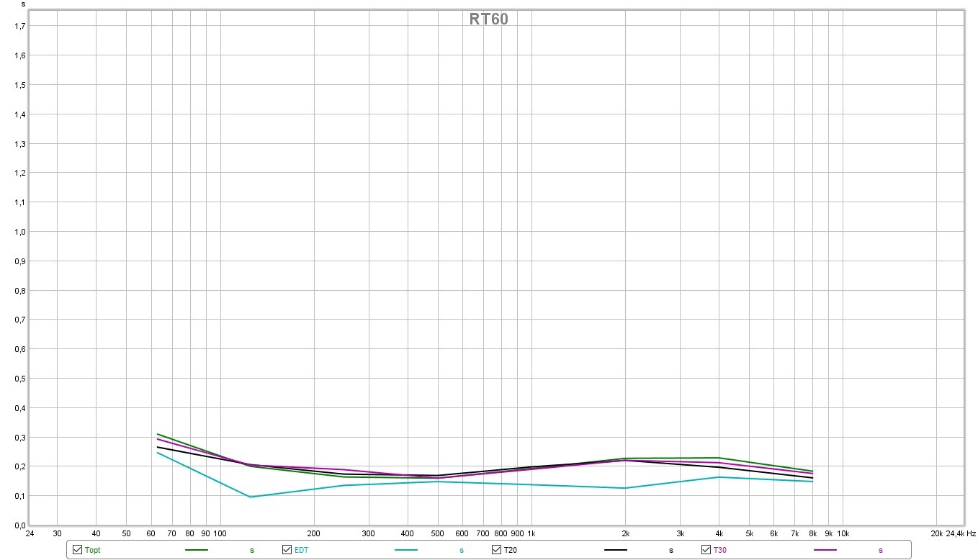
Task: Click the 1,7 value on vertical axis
Action: tap(20, 26)
